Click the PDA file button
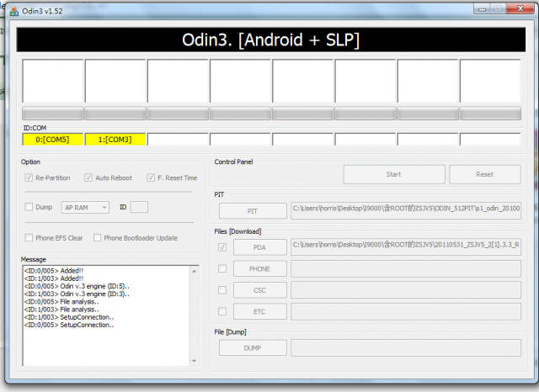 pyautogui.click(x=260, y=247)
